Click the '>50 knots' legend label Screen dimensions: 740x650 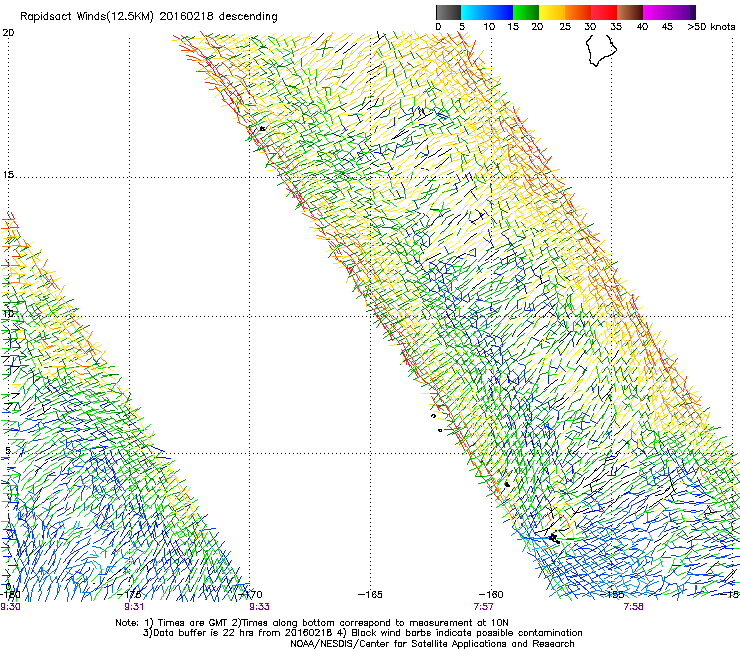click(x=711, y=27)
